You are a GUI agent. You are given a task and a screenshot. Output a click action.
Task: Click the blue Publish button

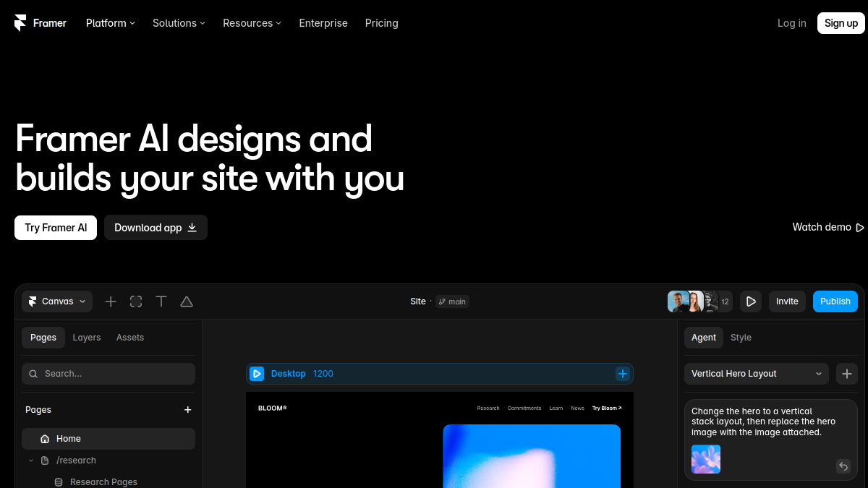coord(835,301)
